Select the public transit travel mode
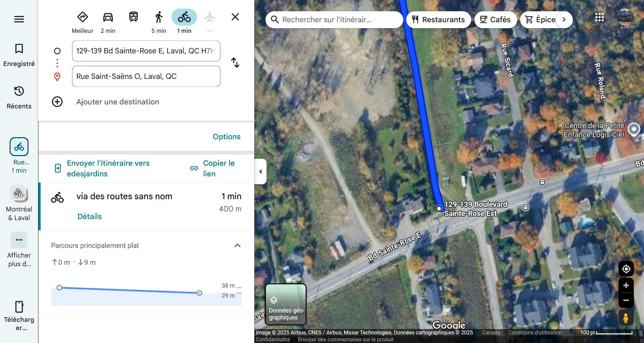Image resolution: width=644 pixels, height=343 pixels. [x=133, y=17]
